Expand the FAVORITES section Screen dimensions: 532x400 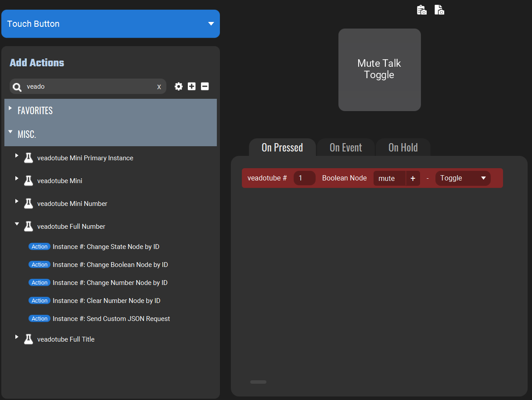tap(10, 108)
